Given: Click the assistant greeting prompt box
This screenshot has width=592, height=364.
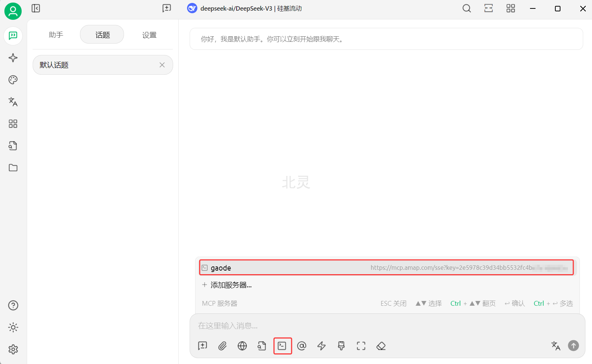Looking at the screenshot, I should click(386, 39).
